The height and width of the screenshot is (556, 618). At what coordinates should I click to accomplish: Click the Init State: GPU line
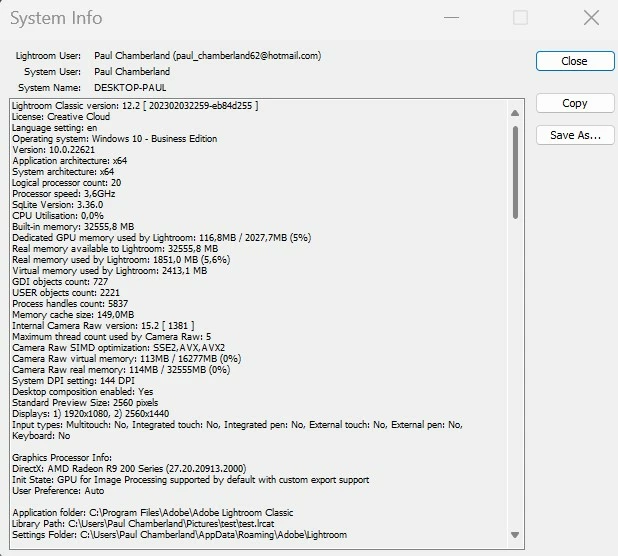coord(191,480)
